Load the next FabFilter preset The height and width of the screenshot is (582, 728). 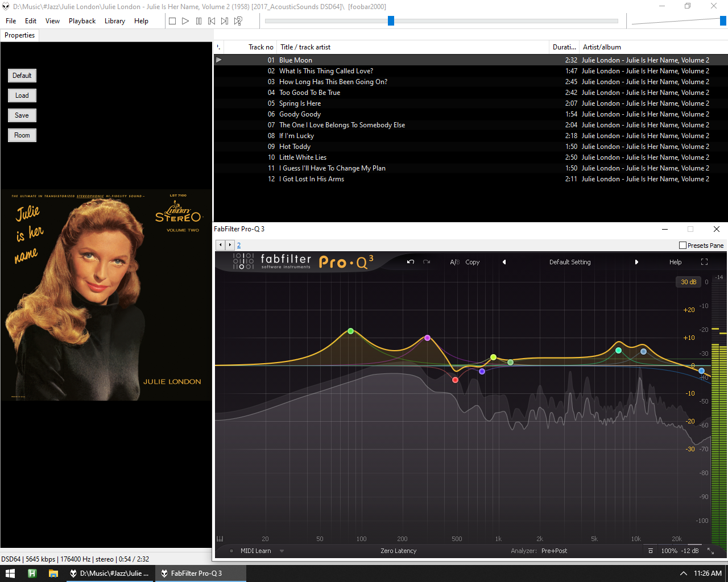point(636,262)
